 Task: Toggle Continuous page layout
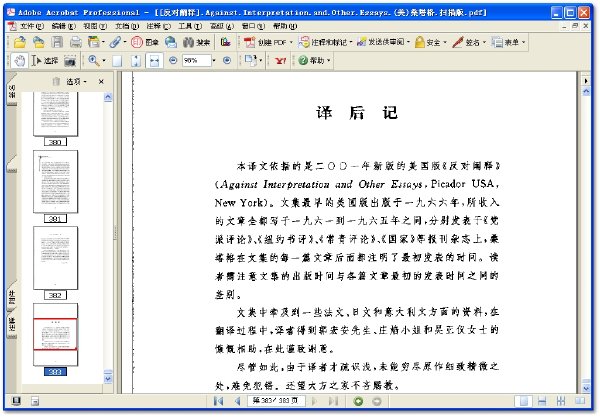click(542, 401)
